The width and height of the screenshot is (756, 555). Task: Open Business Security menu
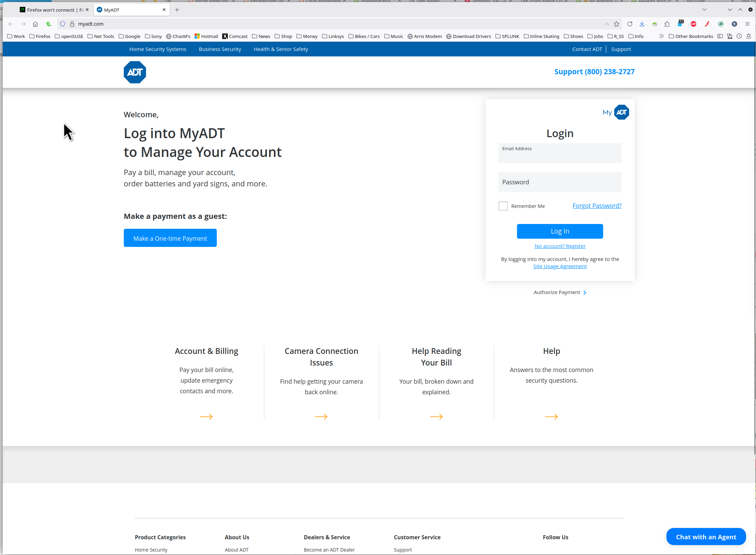220,49
